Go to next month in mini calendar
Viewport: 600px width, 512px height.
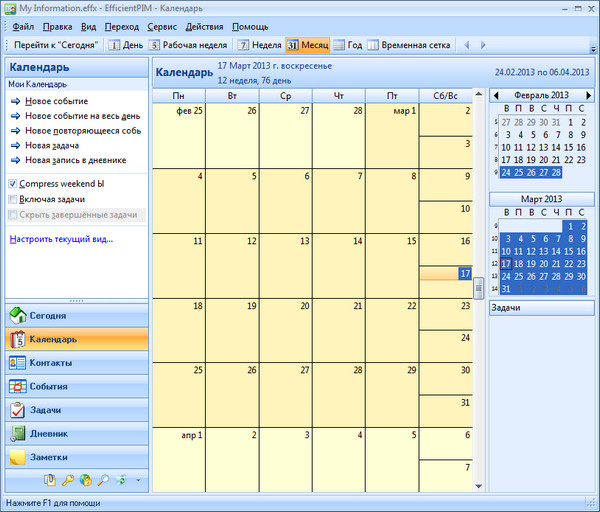coord(589,95)
